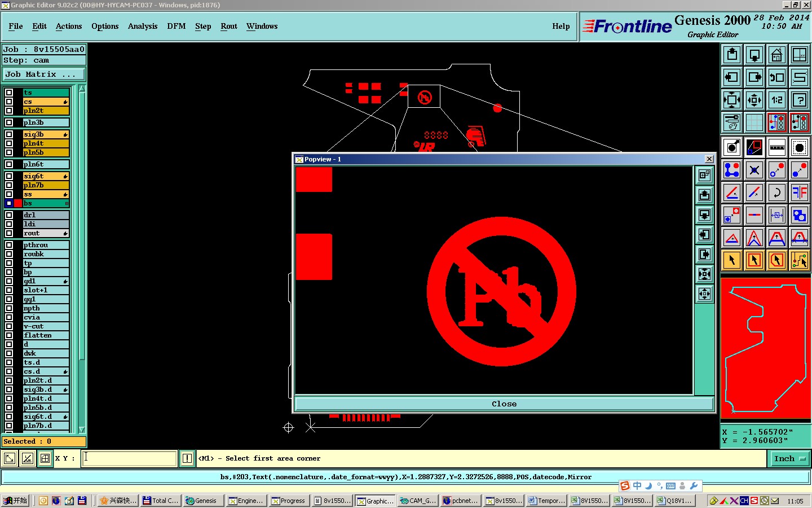Select the rotate curved-arrow tool

point(777,192)
